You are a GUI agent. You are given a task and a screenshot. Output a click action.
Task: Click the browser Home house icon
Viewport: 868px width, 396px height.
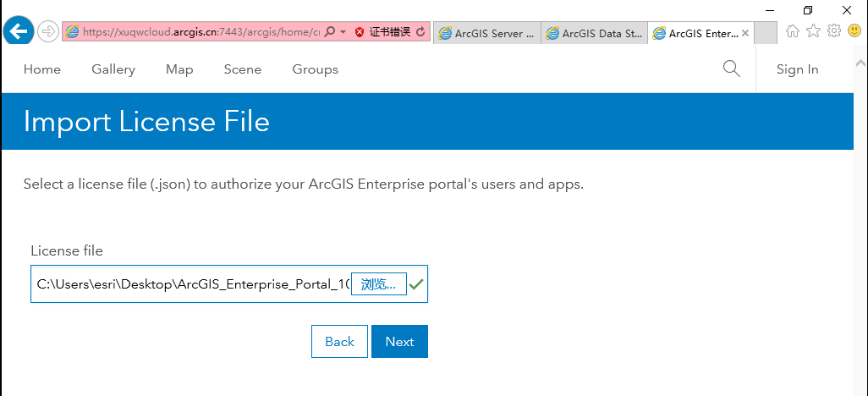pos(793,31)
